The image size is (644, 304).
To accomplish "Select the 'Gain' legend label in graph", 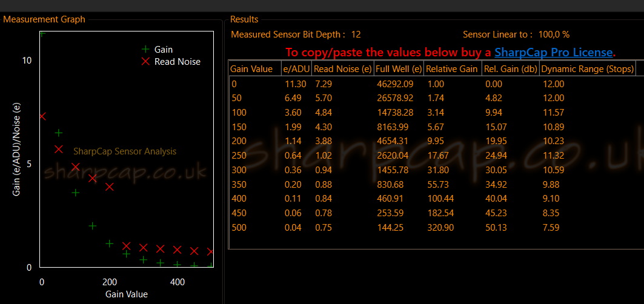I will click(x=164, y=49).
